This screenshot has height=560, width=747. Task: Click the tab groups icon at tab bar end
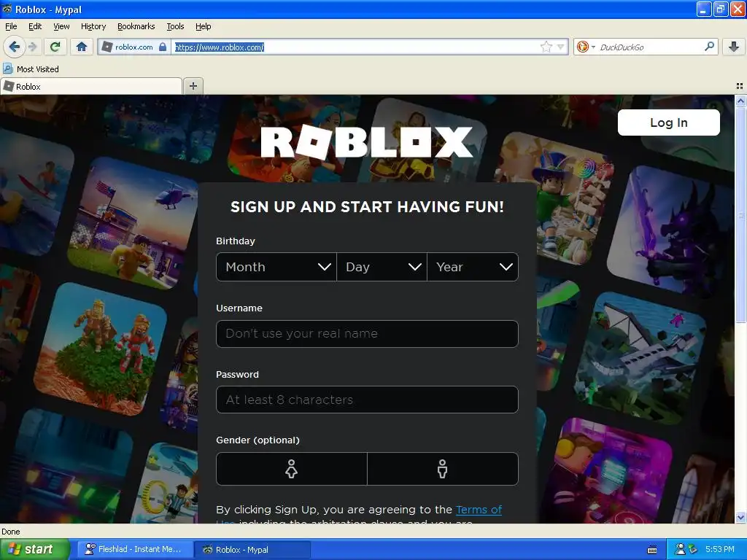click(740, 86)
